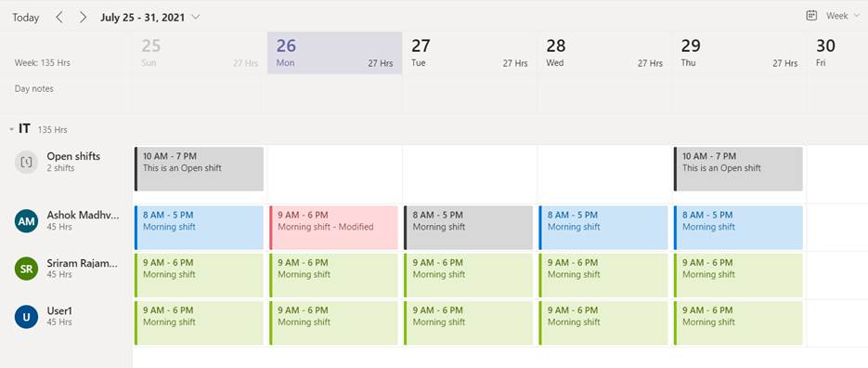868x368 pixels.
Task: Collapse the IT group triangle
Action: pos(12,130)
